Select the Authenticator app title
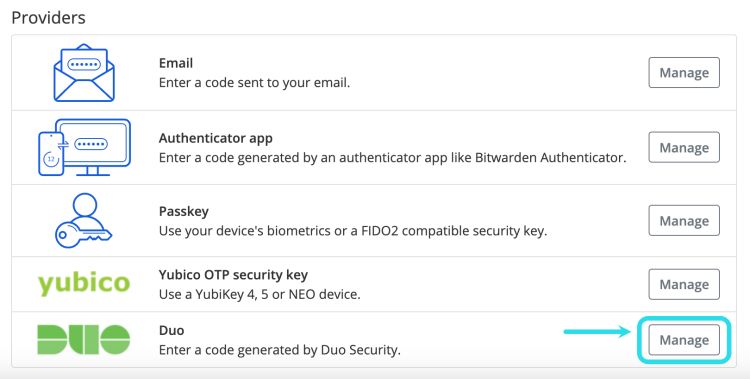750x379 pixels. coord(216,138)
